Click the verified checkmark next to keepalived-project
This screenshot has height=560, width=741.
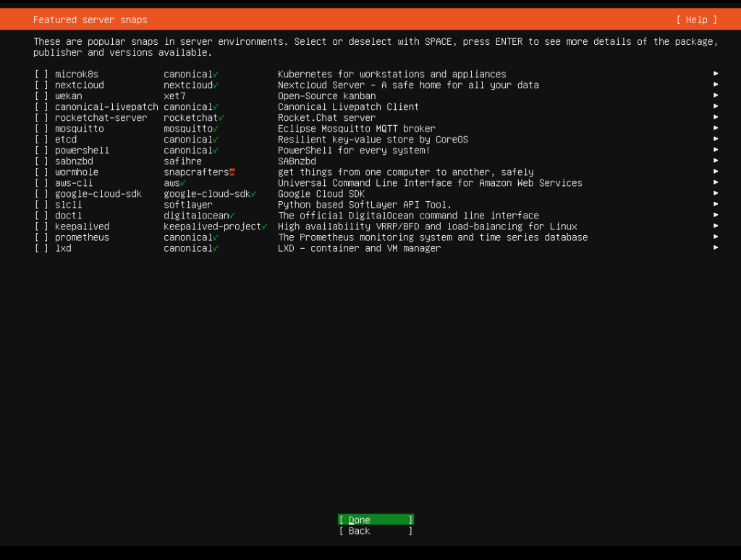tap(265, 226)
